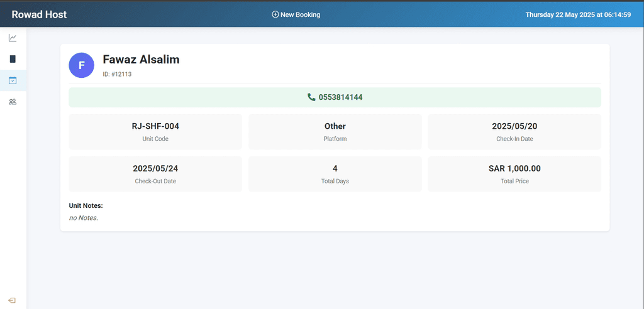Click the green phone handset icon
The image size is (644, 309).
[311, 97]
